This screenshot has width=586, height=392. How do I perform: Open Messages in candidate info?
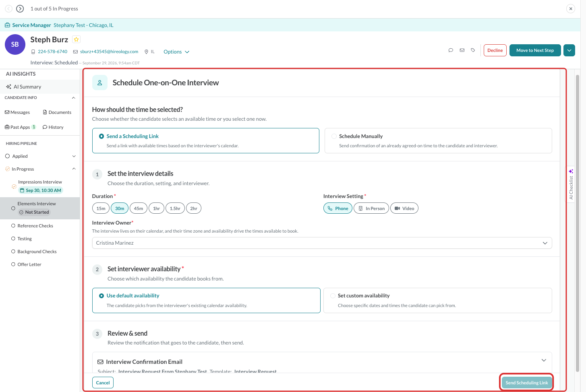click(x=17, y=112)
